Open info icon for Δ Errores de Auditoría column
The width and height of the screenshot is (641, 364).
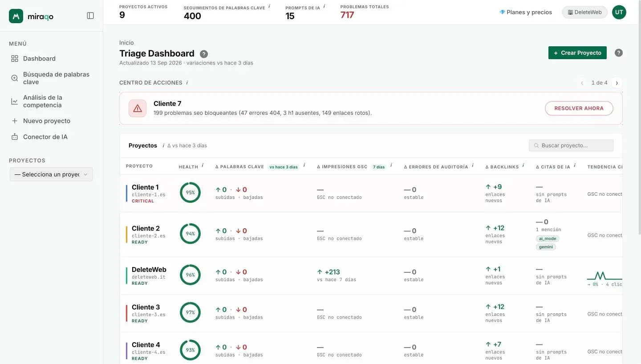[x=472, y=165]
